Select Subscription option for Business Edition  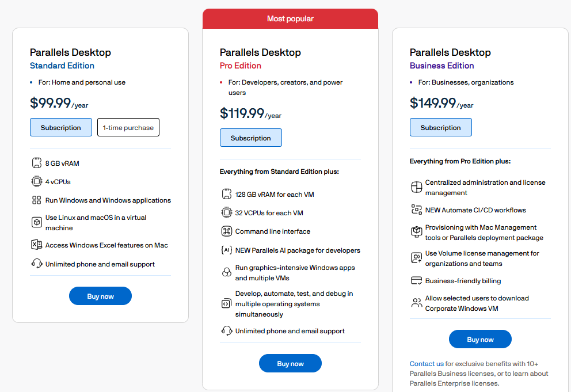(x=441, y=127)
